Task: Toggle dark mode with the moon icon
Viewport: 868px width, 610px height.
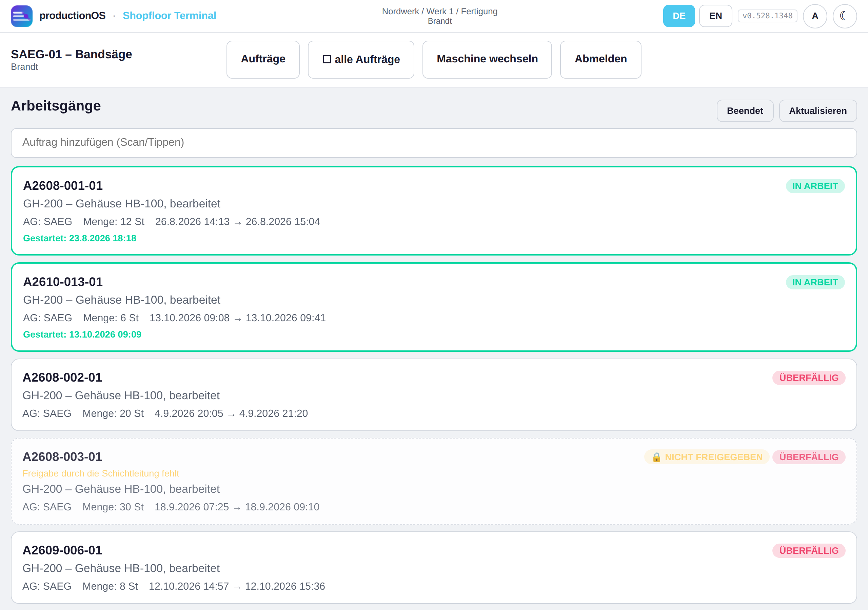Action: pos(845,16)
